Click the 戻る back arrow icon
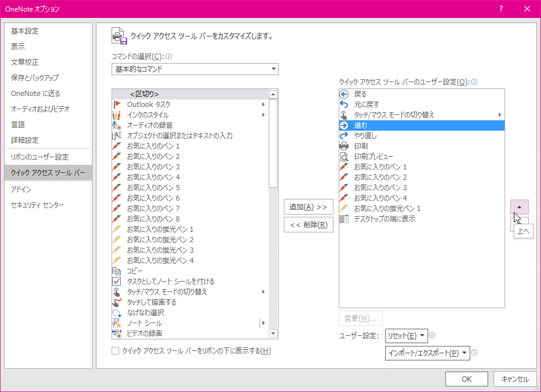The height and width of the screenshot is (392, 541). tap(344, 94)
